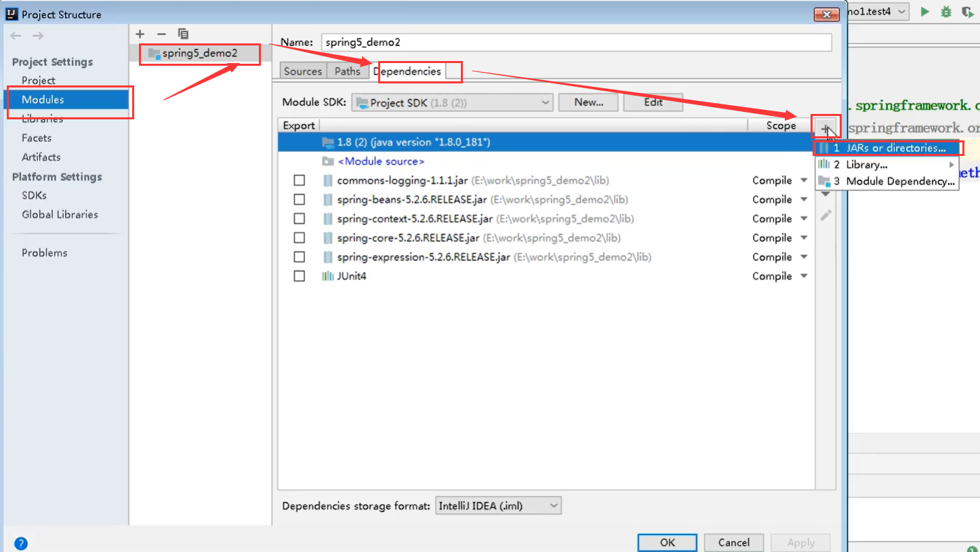Viewport: 980px width, 552px height.
Task: Select Project under Project Settings
Action: (x=39, y=80)
